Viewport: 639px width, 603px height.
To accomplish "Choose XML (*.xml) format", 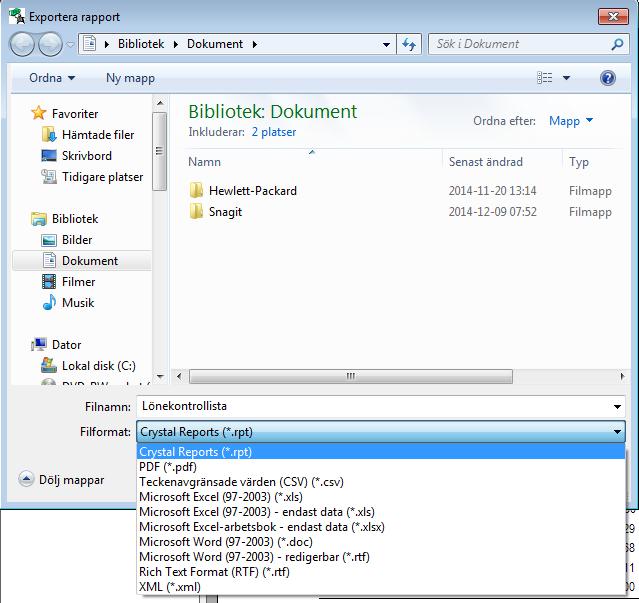I will point(381,587).
